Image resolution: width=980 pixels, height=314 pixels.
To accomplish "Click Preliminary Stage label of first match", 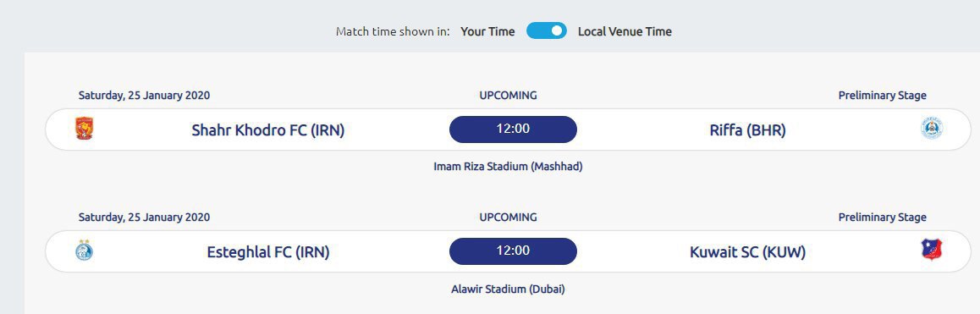I will (x=883, y=96).
